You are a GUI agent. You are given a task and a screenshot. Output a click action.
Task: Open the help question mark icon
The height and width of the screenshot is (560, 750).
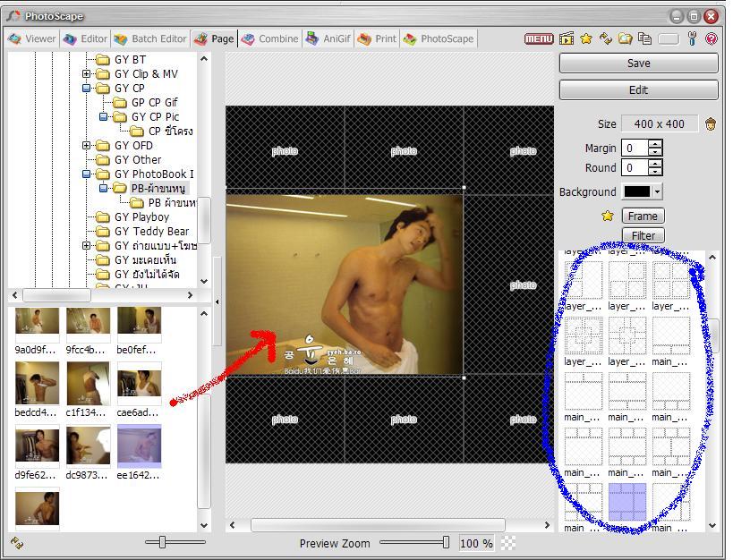click(x=712, y=38)
